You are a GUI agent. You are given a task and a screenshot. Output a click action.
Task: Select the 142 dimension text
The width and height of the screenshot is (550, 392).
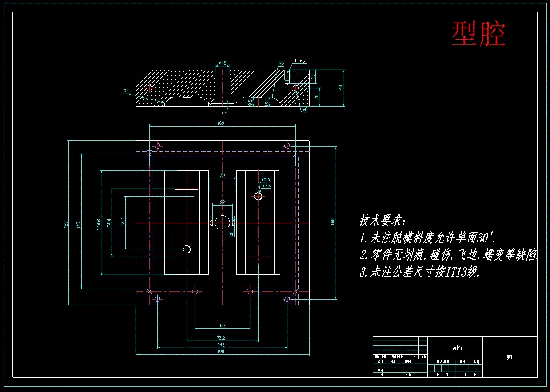(x=221, y=344)
